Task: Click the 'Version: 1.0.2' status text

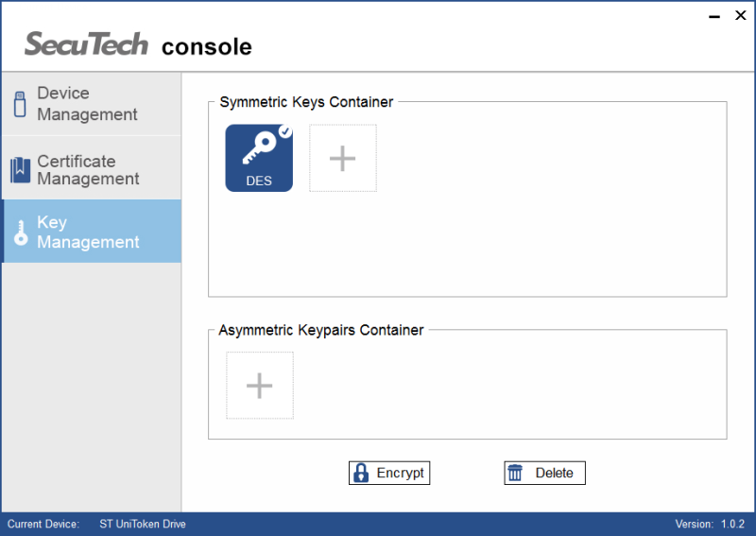Action: point(710,524)
